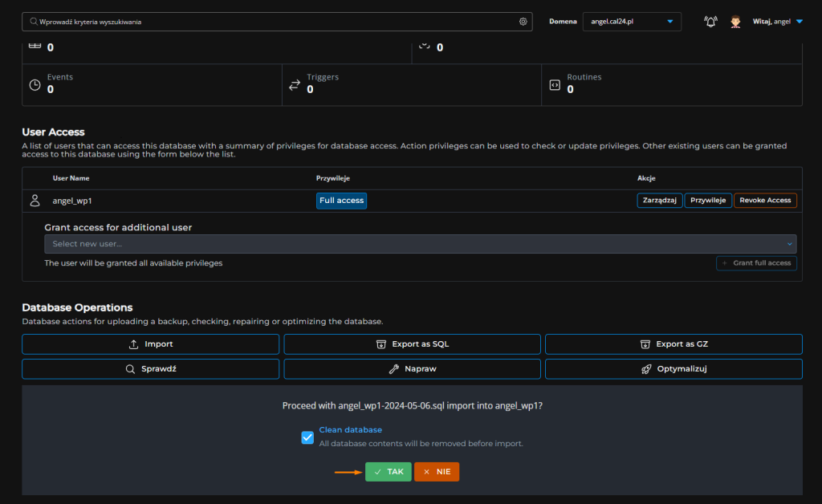Cancel import with the NIE button

tap(437, 472)
